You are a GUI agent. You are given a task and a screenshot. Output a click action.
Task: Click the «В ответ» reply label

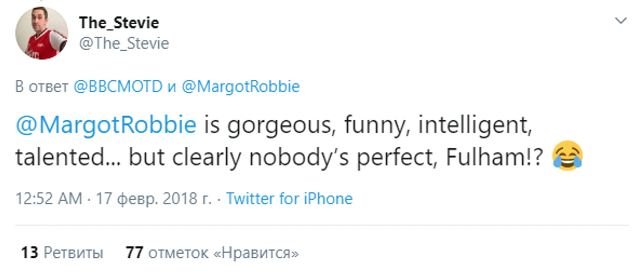[x=41, y=86]
